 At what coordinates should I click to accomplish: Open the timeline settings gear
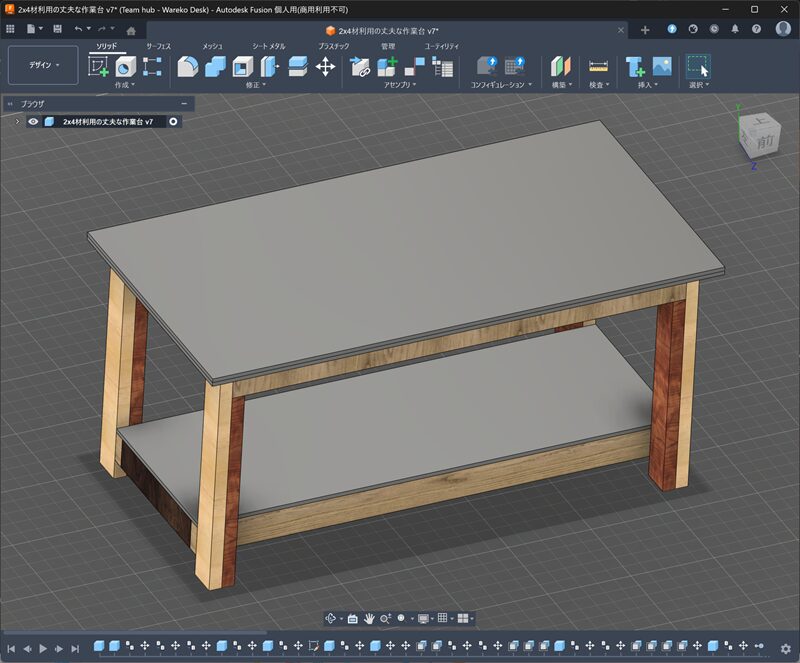click(785, 648)
